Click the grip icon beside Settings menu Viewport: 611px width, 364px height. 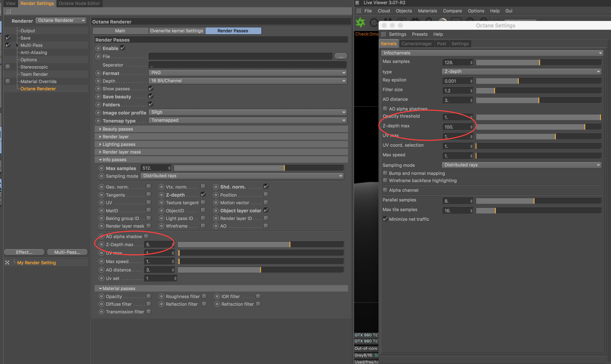coord(383,34)
